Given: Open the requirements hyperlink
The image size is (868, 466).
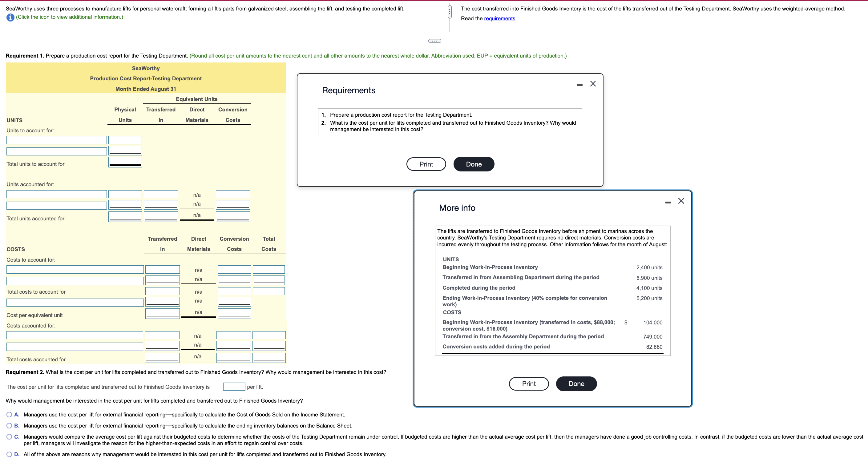Looking at the screenshot, I should click(499, 18).
